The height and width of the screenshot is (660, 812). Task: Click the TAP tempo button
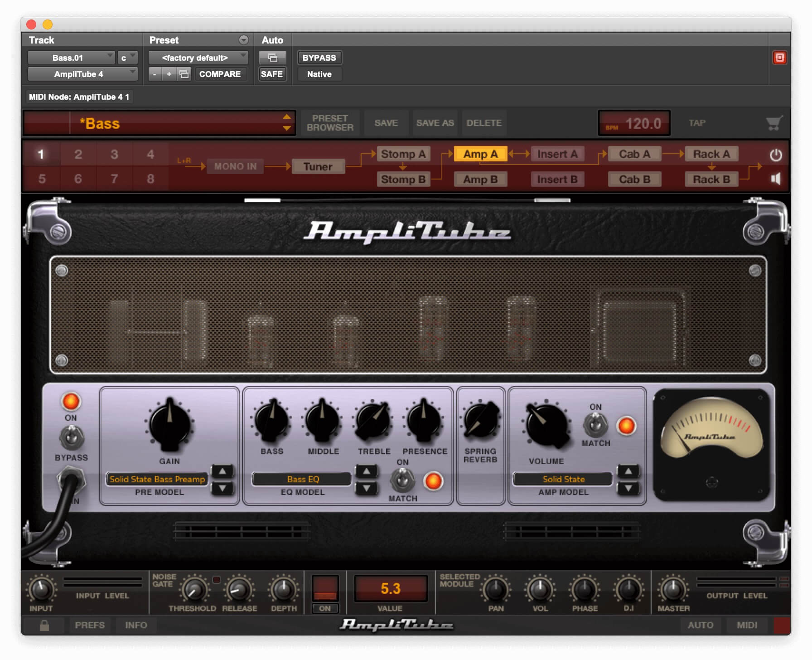tap(697, 123)
